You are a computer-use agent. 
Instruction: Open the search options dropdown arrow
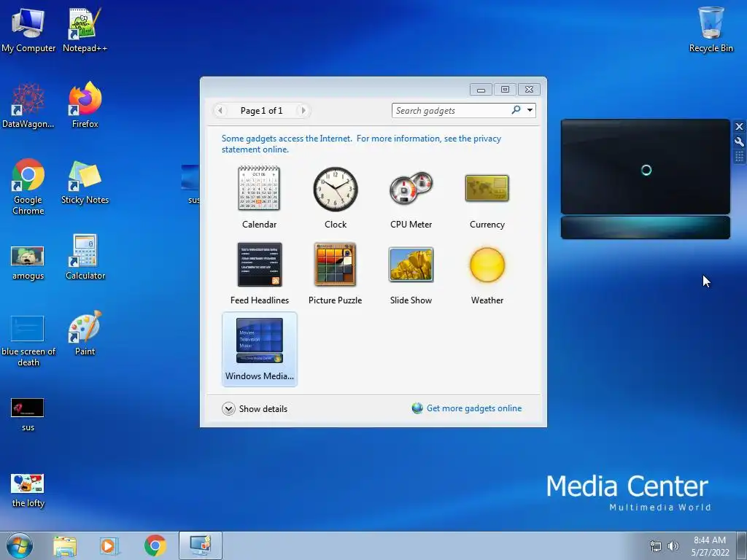pos(530,110)
